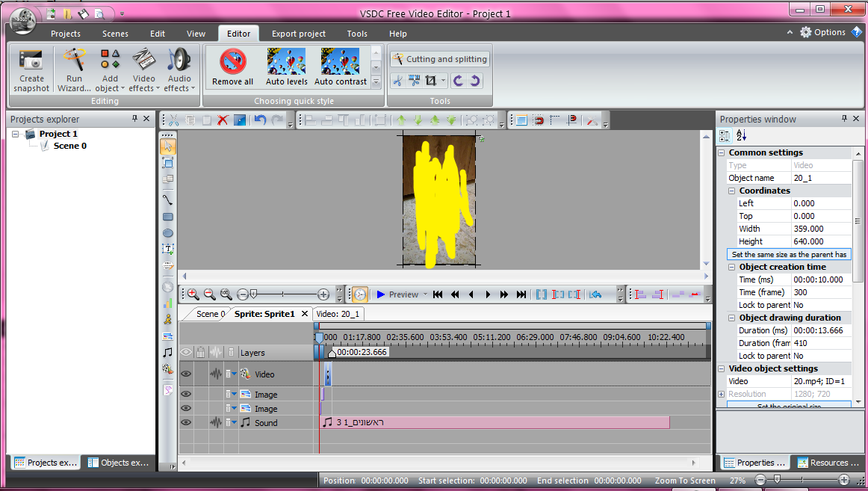Toggle audio waveform on Sound layer
Screen dimensions: 868x491
coord(216,422)
